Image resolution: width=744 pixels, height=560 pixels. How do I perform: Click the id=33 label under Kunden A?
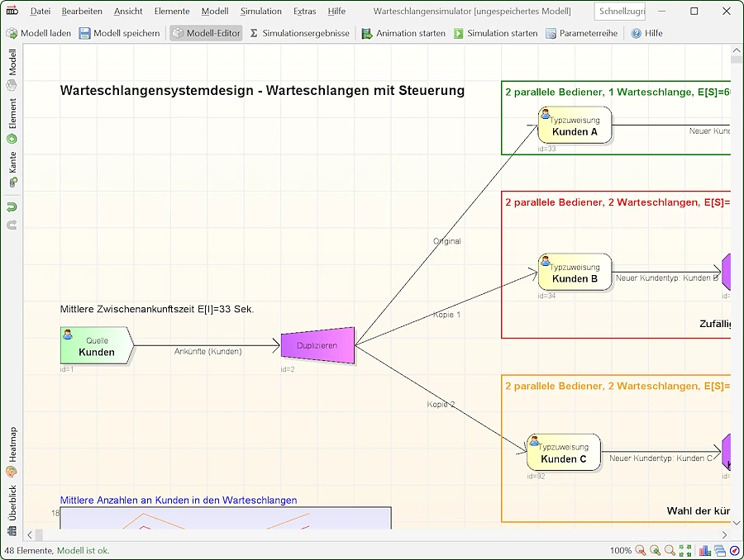(x=546, y=149)
